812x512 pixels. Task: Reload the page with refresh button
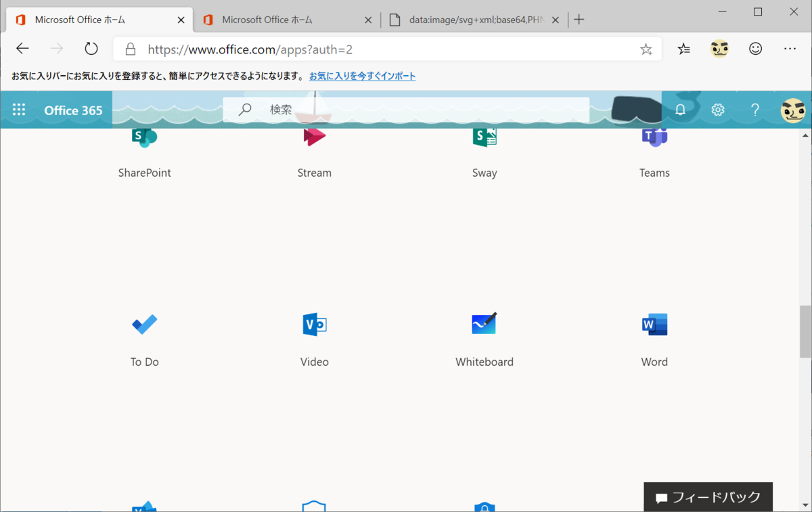click(x=91, y=49)
